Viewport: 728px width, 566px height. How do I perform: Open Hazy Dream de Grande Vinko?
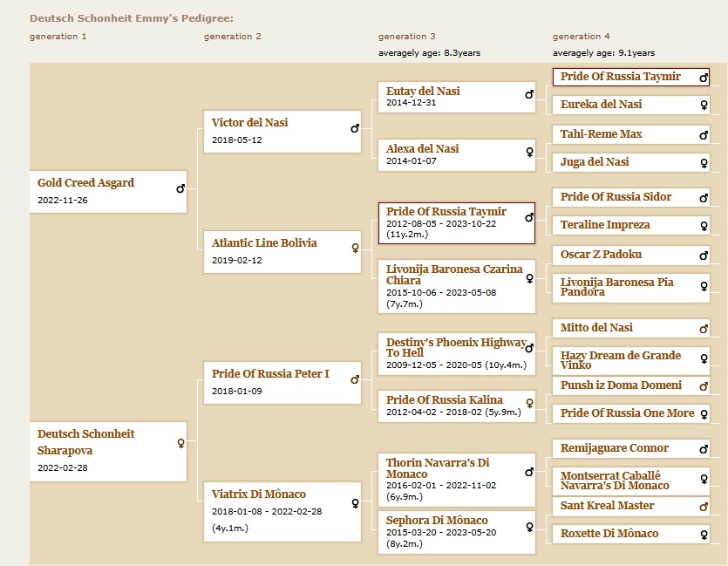pyautogui.click(x=620, y=360)
